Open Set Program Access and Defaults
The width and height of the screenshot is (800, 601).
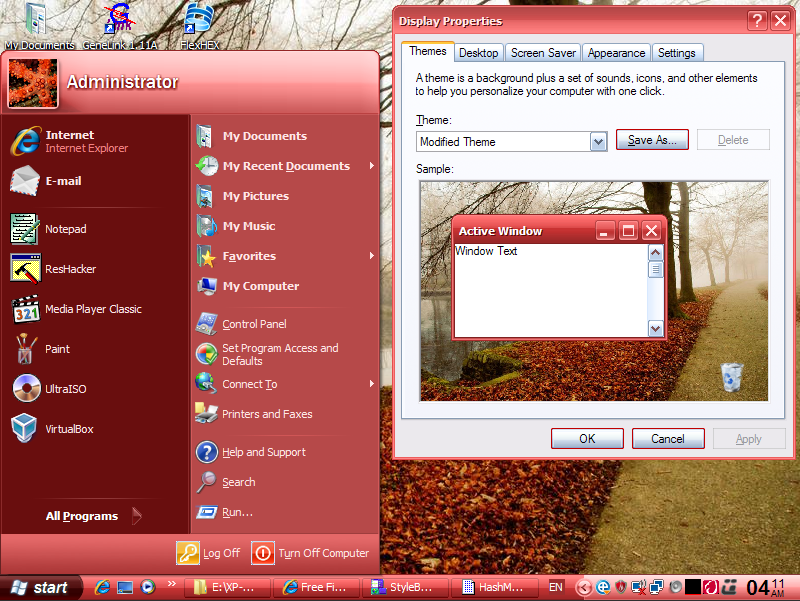(x=286, y=354)
